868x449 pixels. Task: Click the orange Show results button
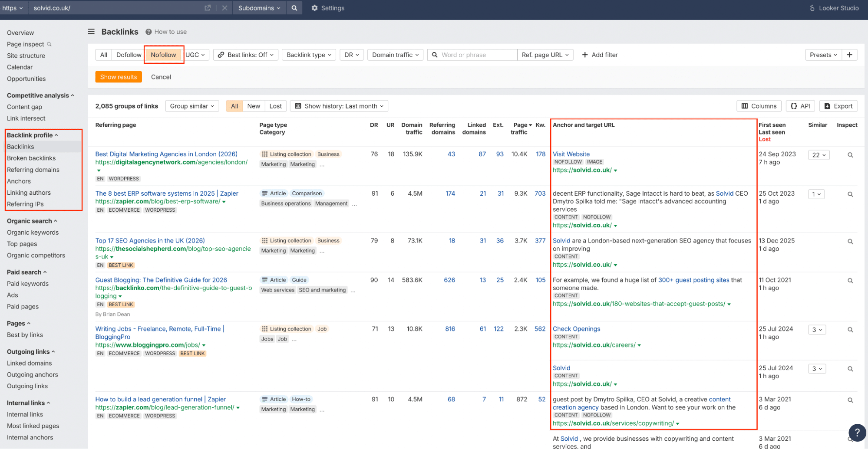119,77
